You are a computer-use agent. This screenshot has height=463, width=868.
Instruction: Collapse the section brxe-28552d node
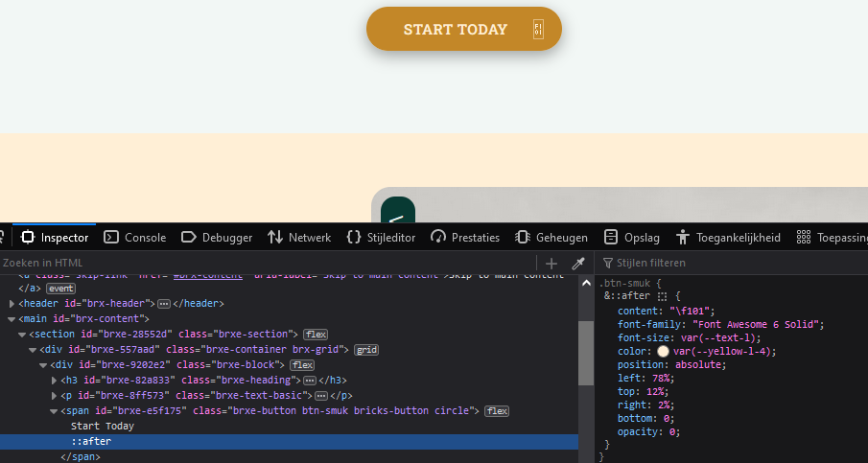pyautogui.click(x=22, y=335)
